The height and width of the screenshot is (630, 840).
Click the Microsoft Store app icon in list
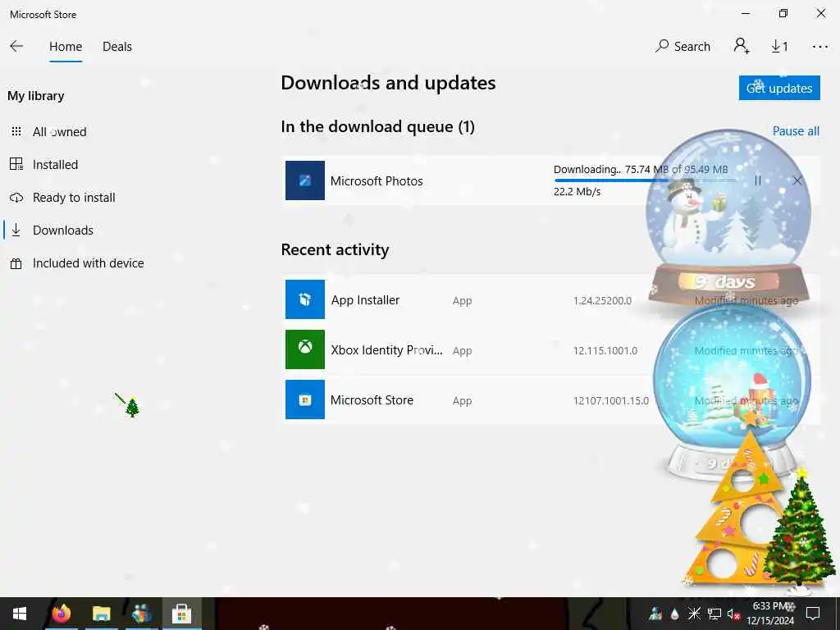click(305, 399)
